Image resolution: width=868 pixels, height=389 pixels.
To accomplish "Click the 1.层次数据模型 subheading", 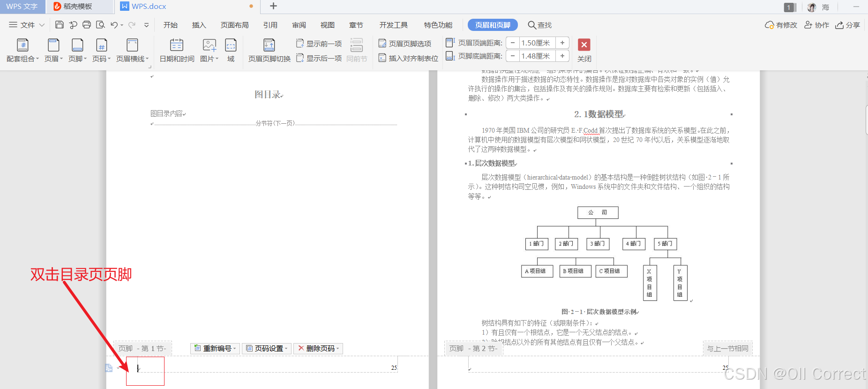I will point(493,163).
